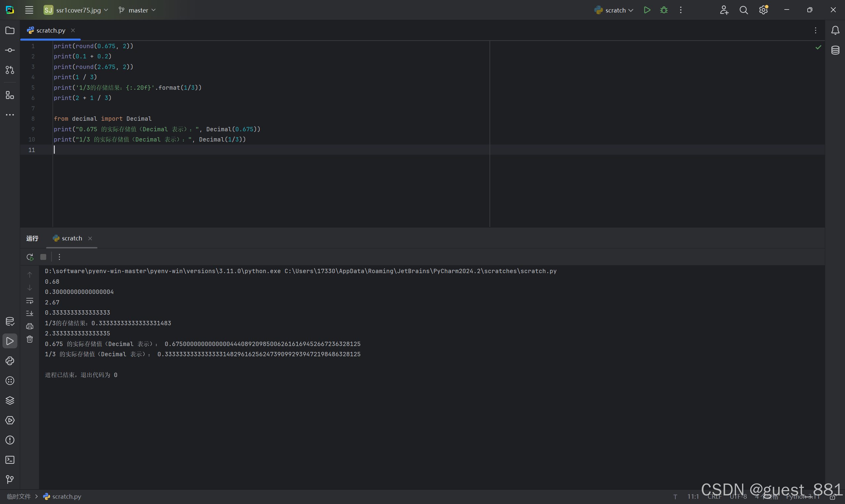Open the Problems tool window

(x=10, y=440)
